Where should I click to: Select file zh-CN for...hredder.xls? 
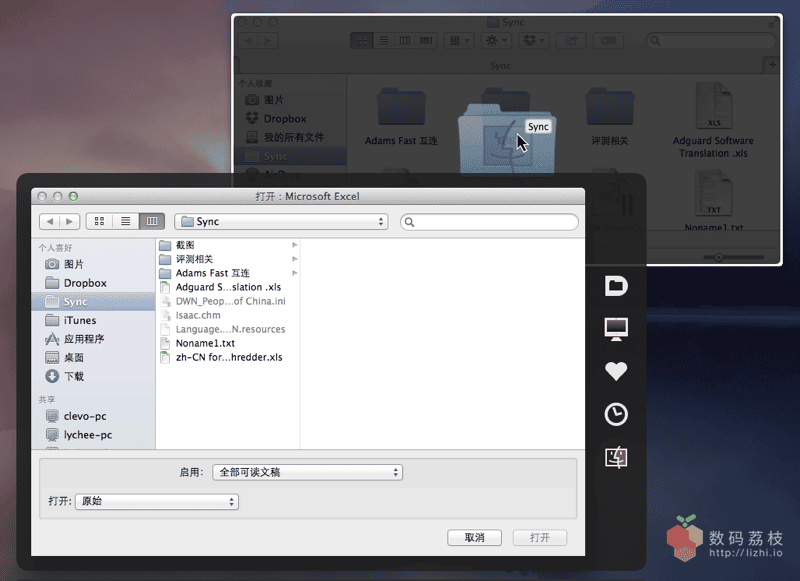click(228, 357)
